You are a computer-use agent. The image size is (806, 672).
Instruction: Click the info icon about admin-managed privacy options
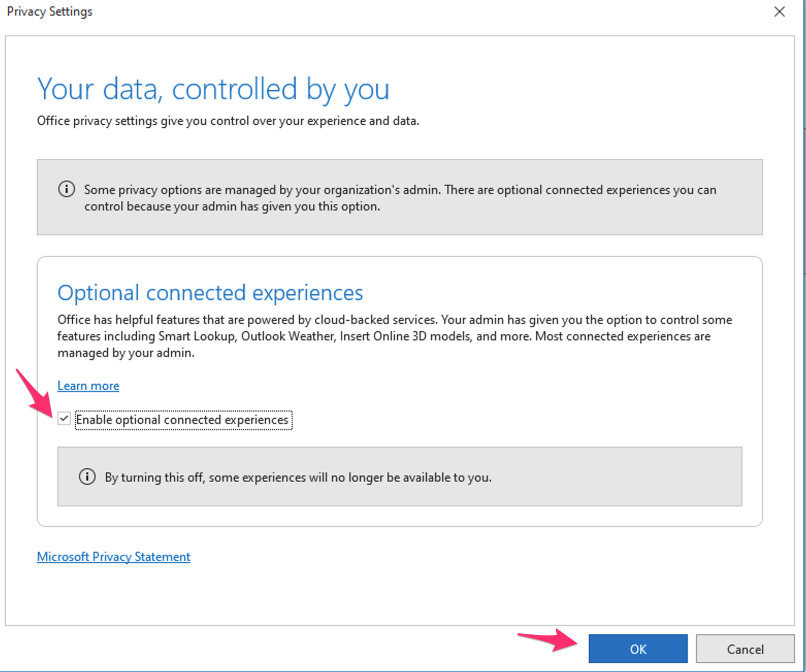[66, 189]
